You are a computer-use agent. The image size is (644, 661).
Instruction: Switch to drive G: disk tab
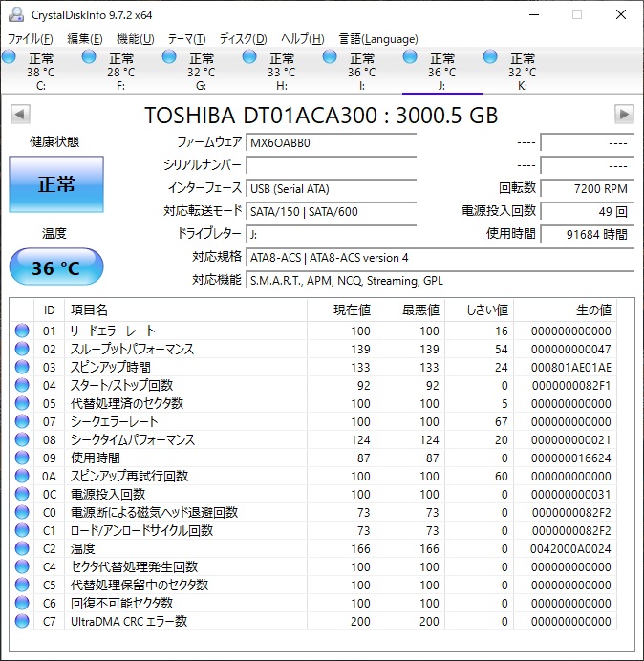click(201, 72)
